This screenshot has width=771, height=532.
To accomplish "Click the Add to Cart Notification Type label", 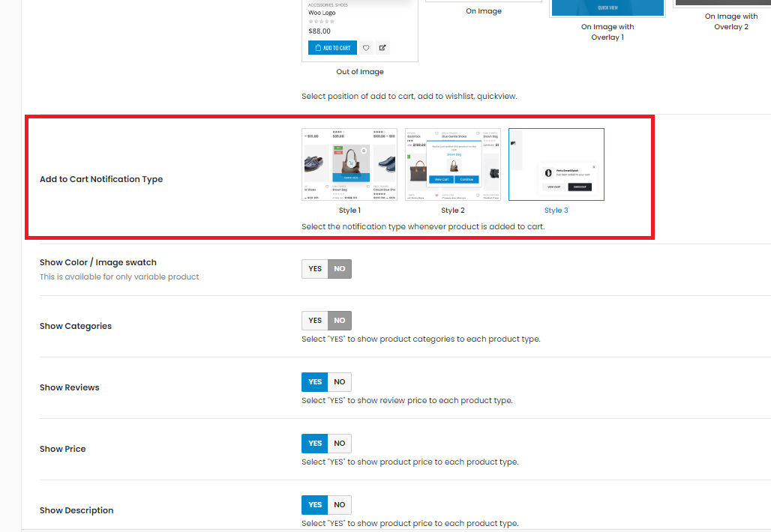I will tap(101, 179).
